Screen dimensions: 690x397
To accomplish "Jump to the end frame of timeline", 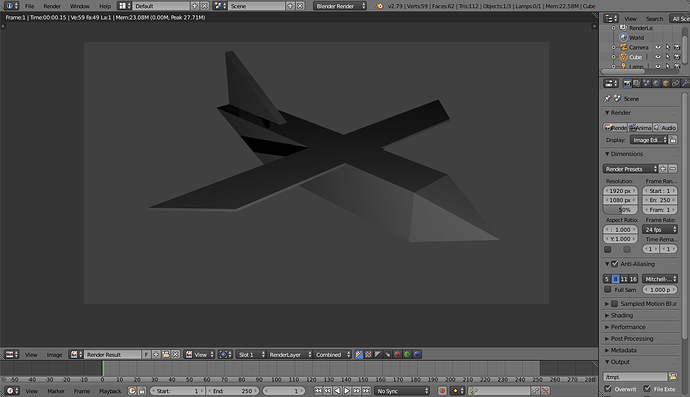I will [x=366, y=390].
